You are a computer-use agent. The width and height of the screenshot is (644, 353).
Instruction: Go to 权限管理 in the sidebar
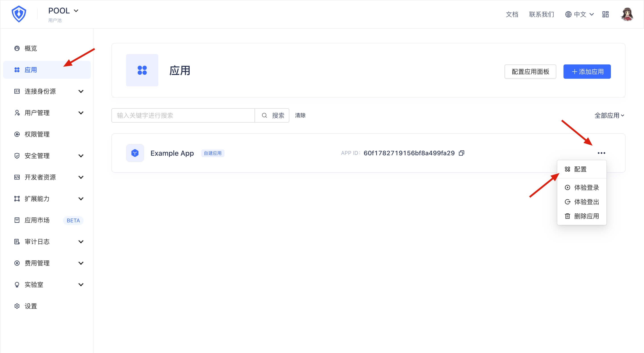click(x=37, y=134)
